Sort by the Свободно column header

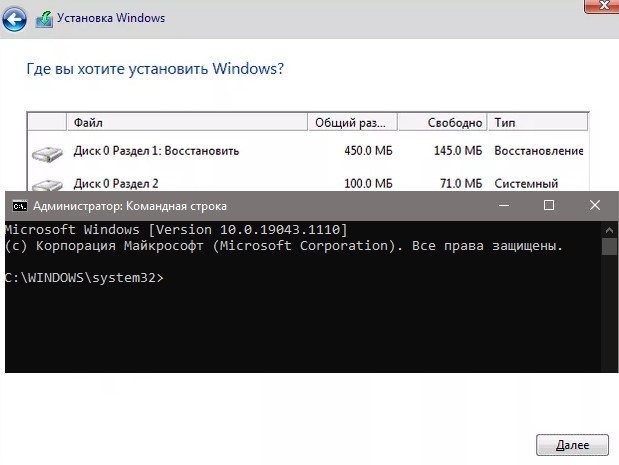click(442, 122)
